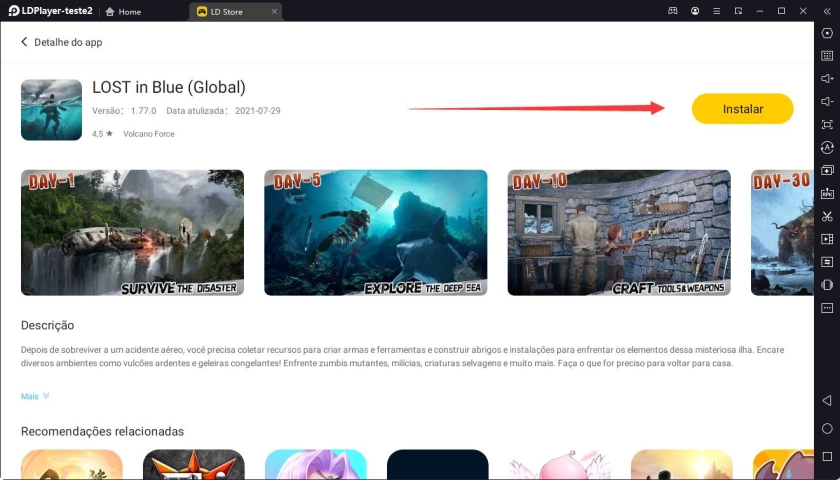840x480 pixels.
Task: Maximize the LDPlayer window
Action: (x=782, y=11)
